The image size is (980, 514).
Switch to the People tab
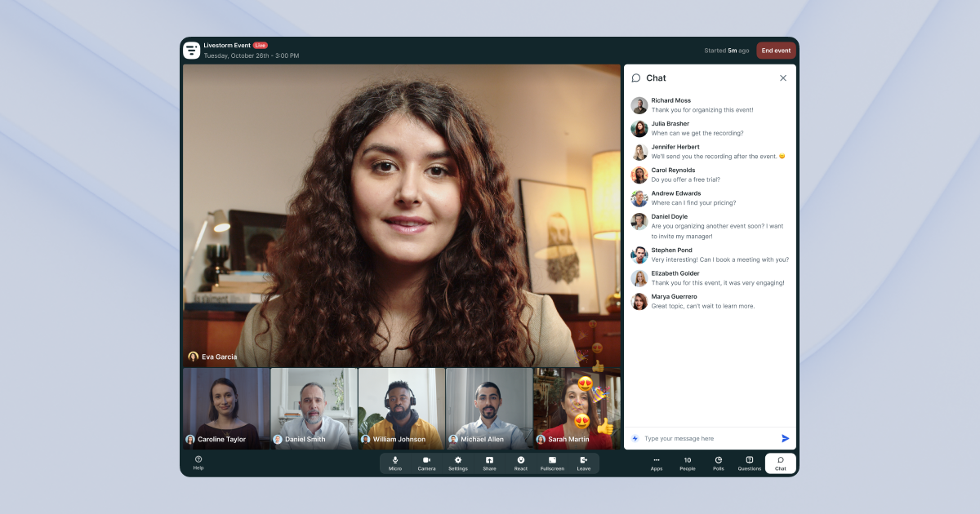pyautogui.click(x=688, y=463)
